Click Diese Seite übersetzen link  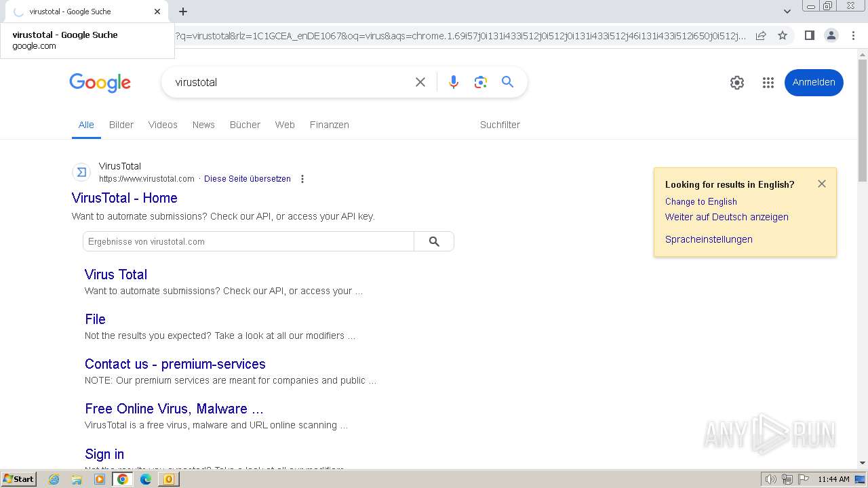click(x=248, y=179)
